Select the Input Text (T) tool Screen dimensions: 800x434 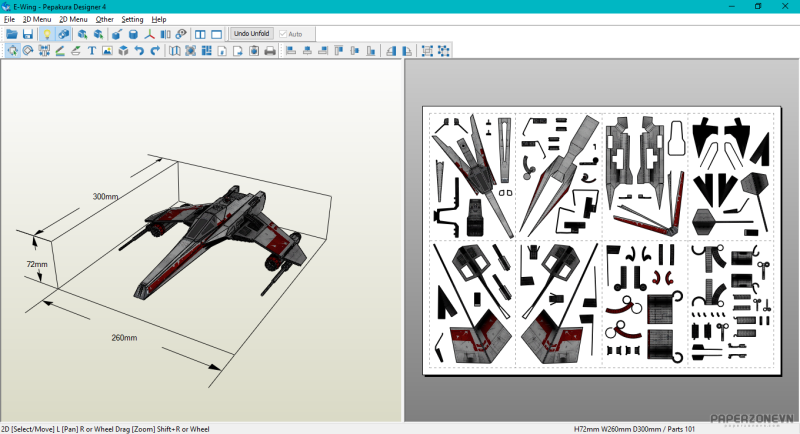pos(92,51)
